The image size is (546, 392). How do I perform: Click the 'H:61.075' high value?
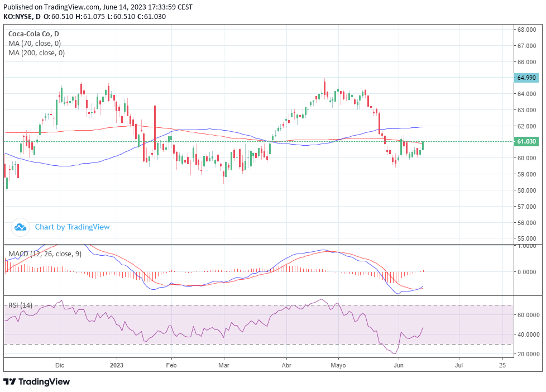(90, 16)
